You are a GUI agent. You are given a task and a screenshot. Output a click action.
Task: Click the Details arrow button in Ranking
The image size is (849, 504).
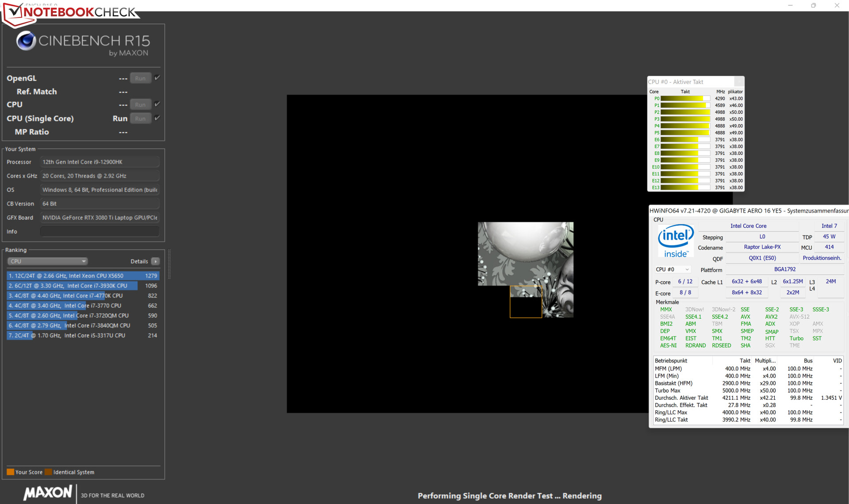click(x=156, y=261)
